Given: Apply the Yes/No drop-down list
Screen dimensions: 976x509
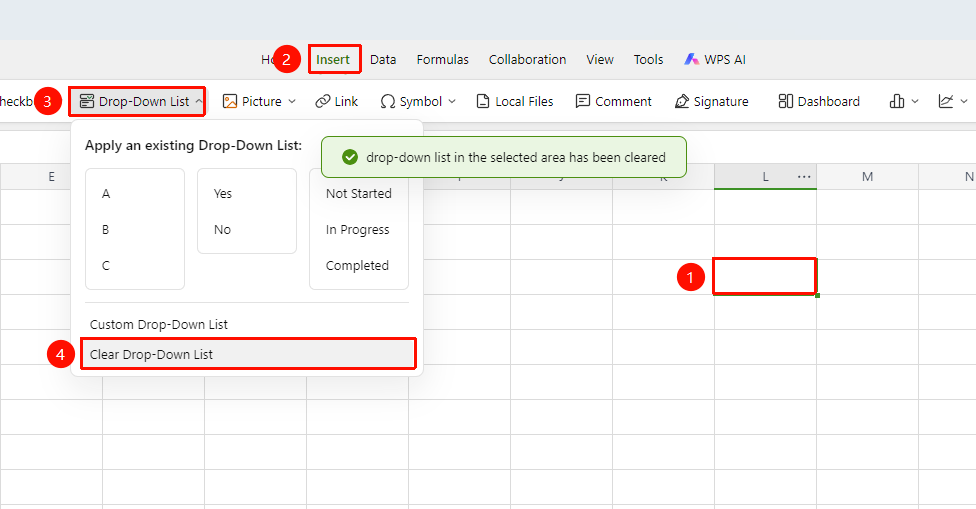Looking at the screenshot, I should coord(247,211).
